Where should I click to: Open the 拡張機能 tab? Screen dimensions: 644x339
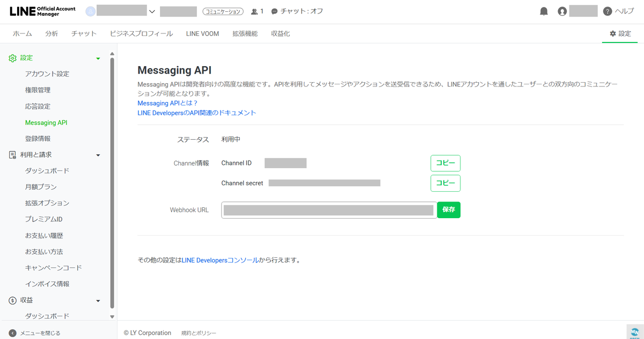(245, 33)
